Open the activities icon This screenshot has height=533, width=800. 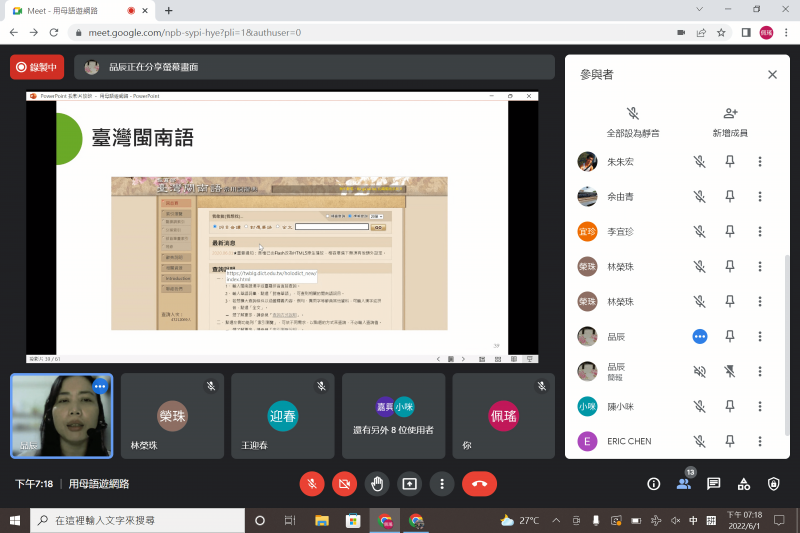click(744, 484)
